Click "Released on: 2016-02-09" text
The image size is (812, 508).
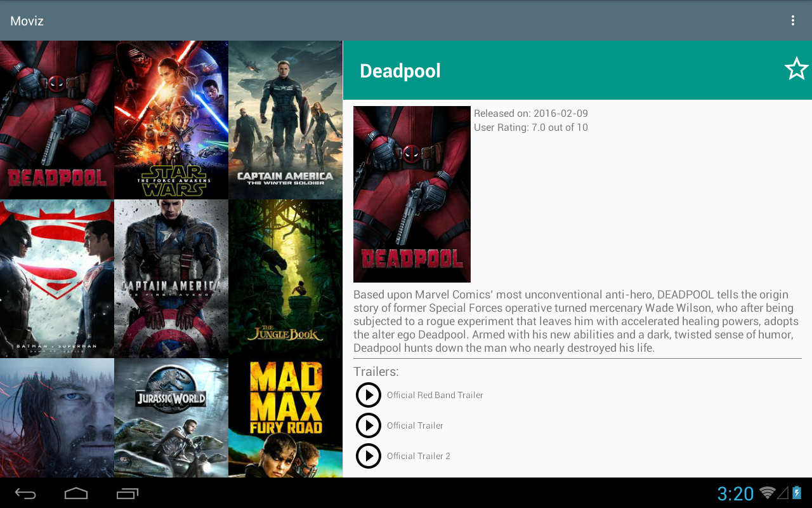coord(531,114)
